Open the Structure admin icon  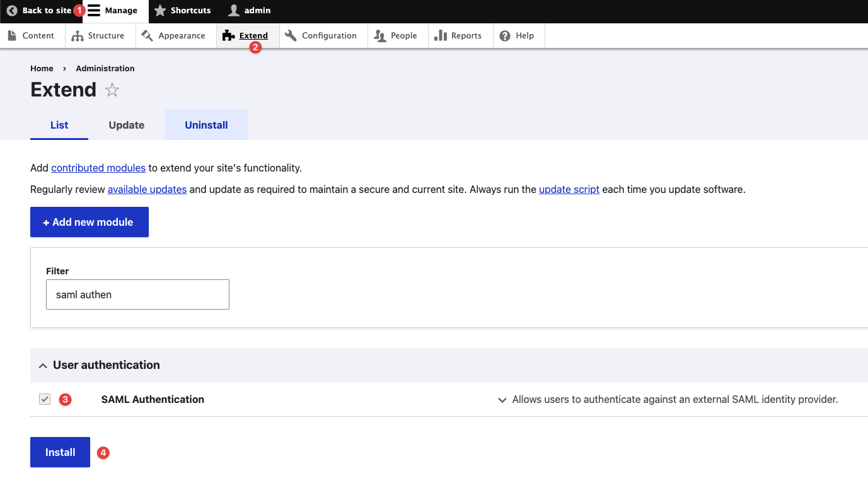(77, 35)
